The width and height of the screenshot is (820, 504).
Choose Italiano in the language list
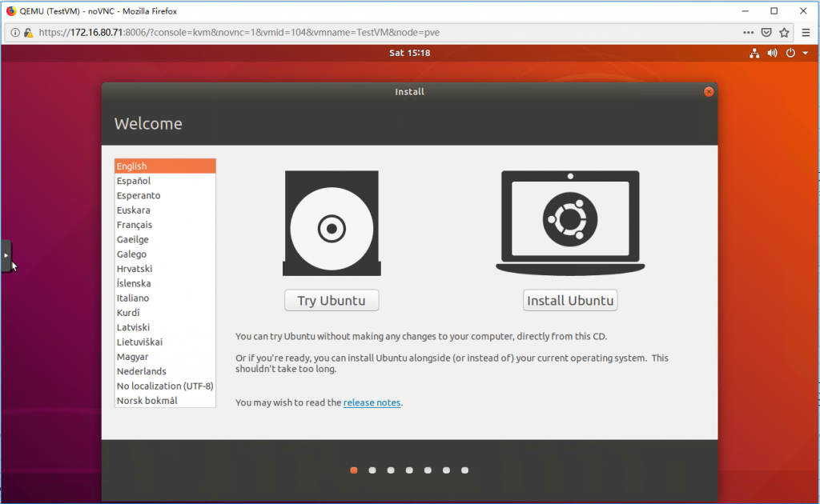tap(165, 298)
